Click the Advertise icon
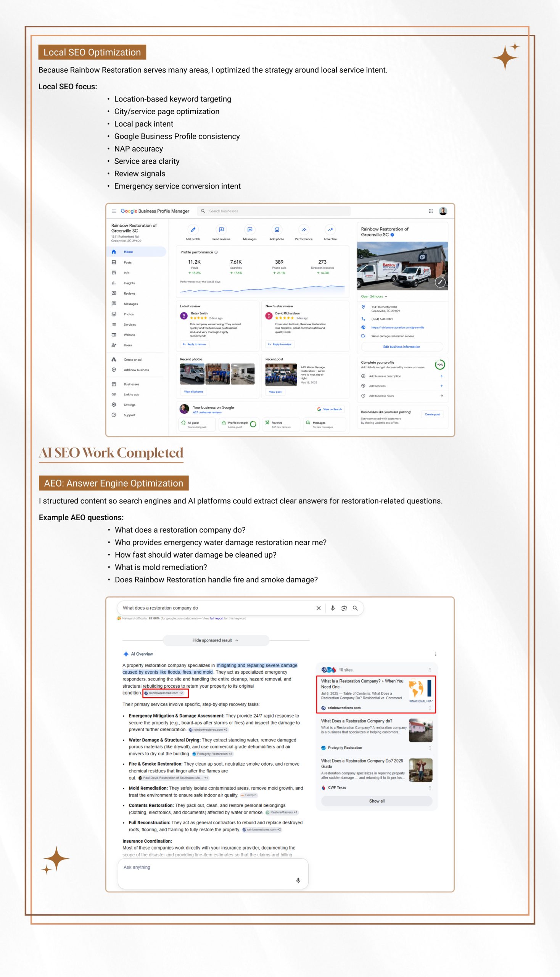Viewport: 560px width, 977px height. pos(330,230)
